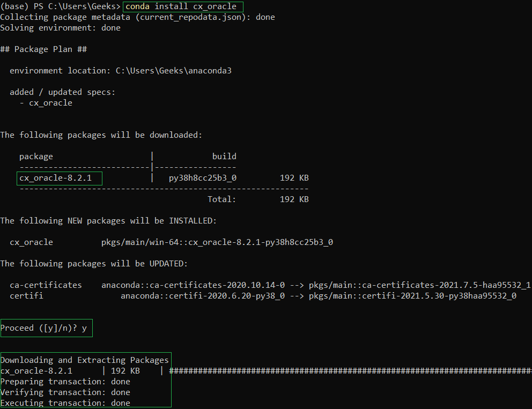
Task: Click the 'conda install cx_oracle' command text
Action: click(x=181, y=6)
